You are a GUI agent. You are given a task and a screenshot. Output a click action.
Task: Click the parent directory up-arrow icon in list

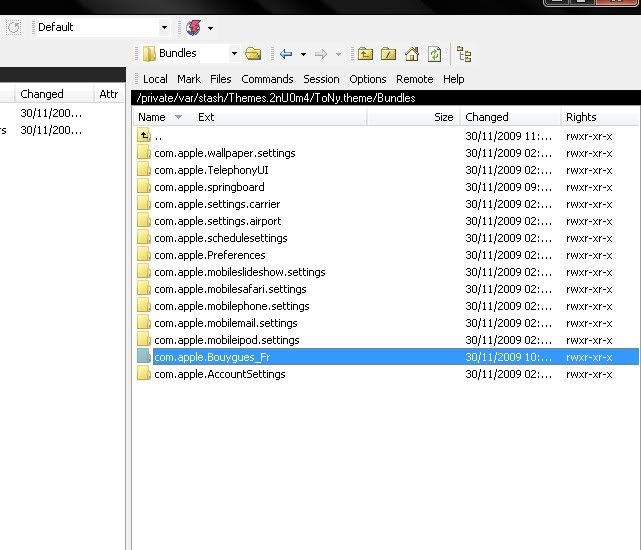tap(144, 136)
